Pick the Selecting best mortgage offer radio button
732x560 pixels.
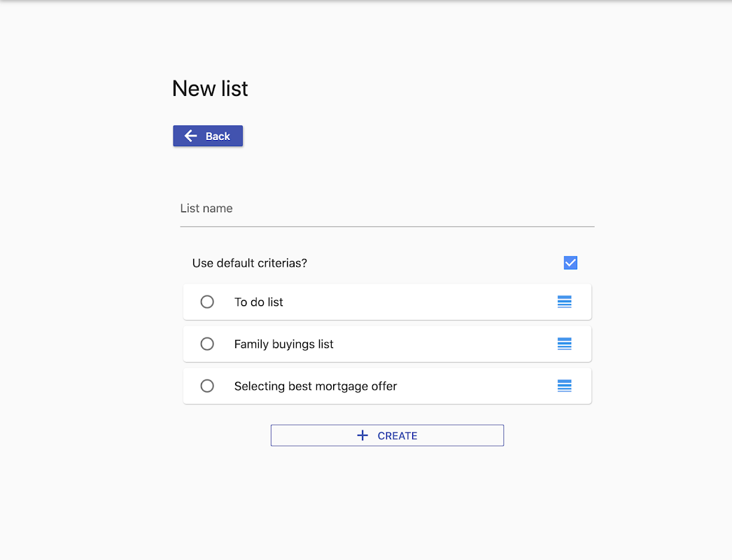tap(207, 386)
